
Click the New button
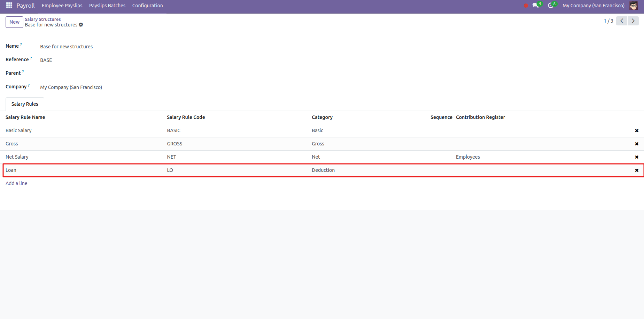[x=14, y=22]
